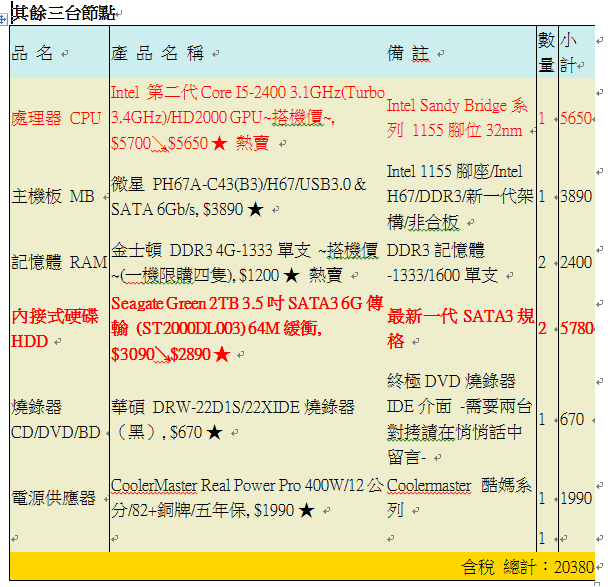Click the Coolermaster 酷媽系列 note cell
The width and height of the screenshot is (616, 587).
pyautogui.click(x=459, y=498)
